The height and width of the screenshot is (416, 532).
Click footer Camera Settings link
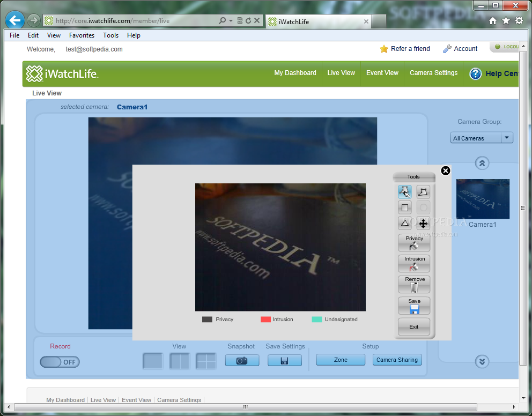179,400
